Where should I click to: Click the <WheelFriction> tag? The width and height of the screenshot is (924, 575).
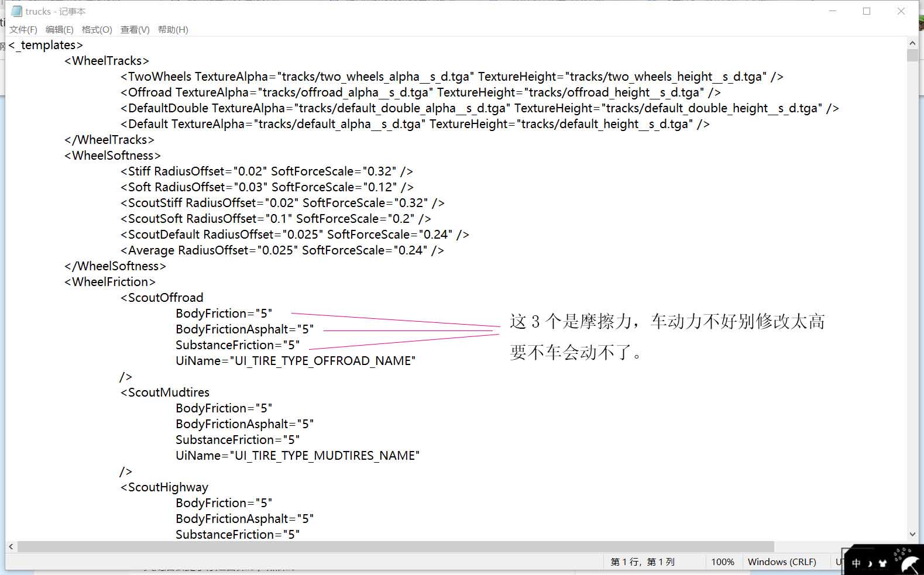click(x=110, y=282)
